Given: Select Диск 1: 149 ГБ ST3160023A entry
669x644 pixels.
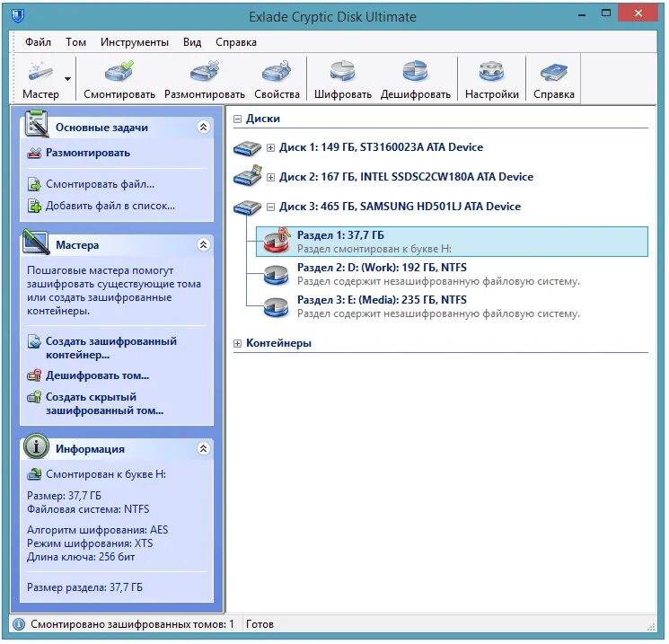Looking at the screenshot, I should [381, 147].
